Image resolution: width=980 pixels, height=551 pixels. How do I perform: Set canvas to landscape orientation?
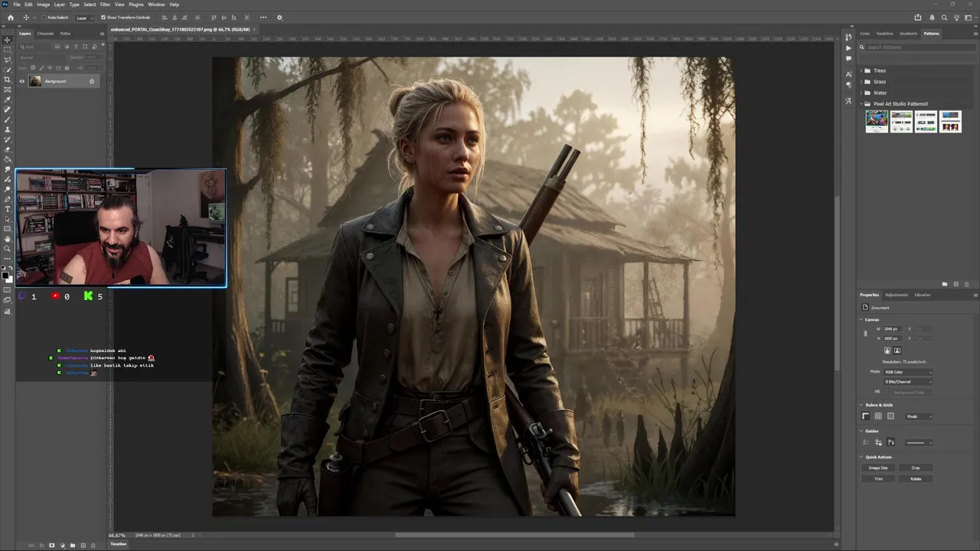pos(897,350)
